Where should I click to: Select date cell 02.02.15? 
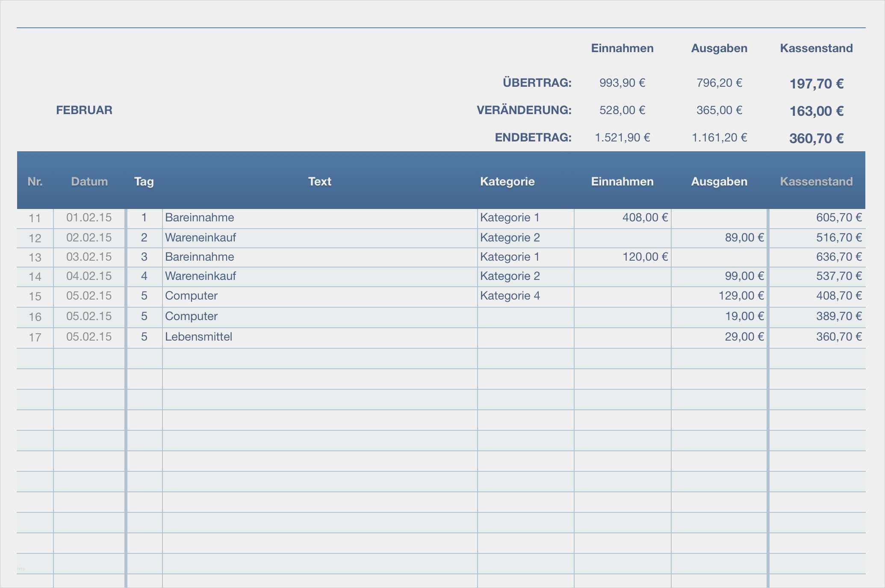[89, 238]
